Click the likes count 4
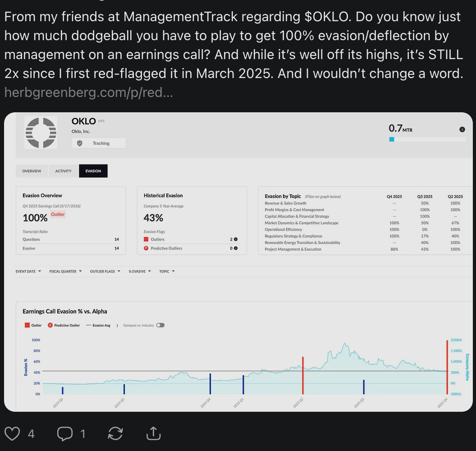 (31, 434)
